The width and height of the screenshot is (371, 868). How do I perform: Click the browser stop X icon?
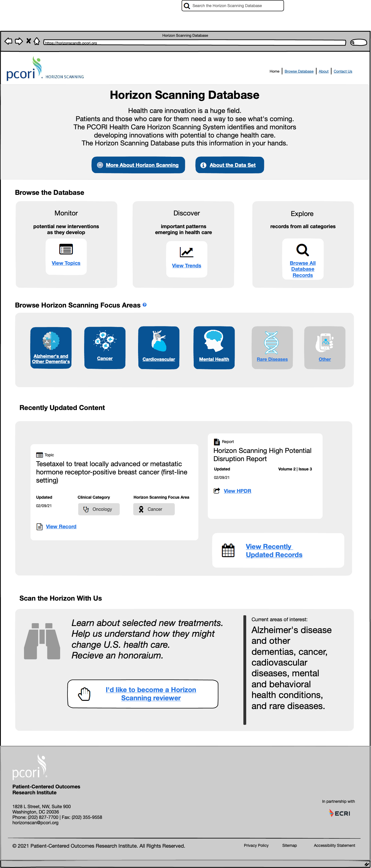[29, 41]
